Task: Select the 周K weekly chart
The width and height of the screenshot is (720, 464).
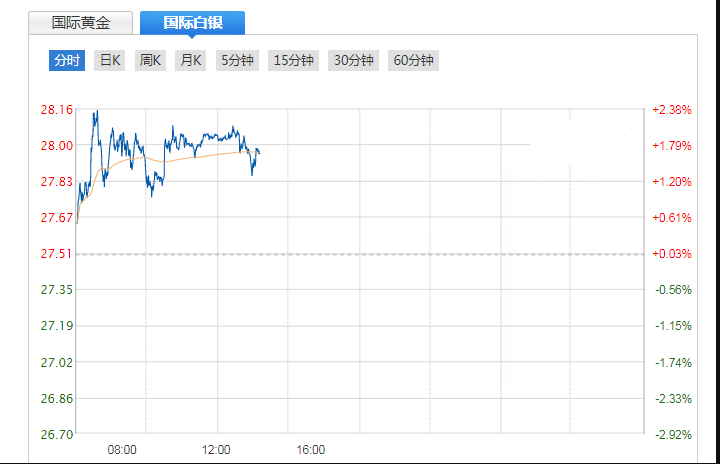Action: coord(150,61)
